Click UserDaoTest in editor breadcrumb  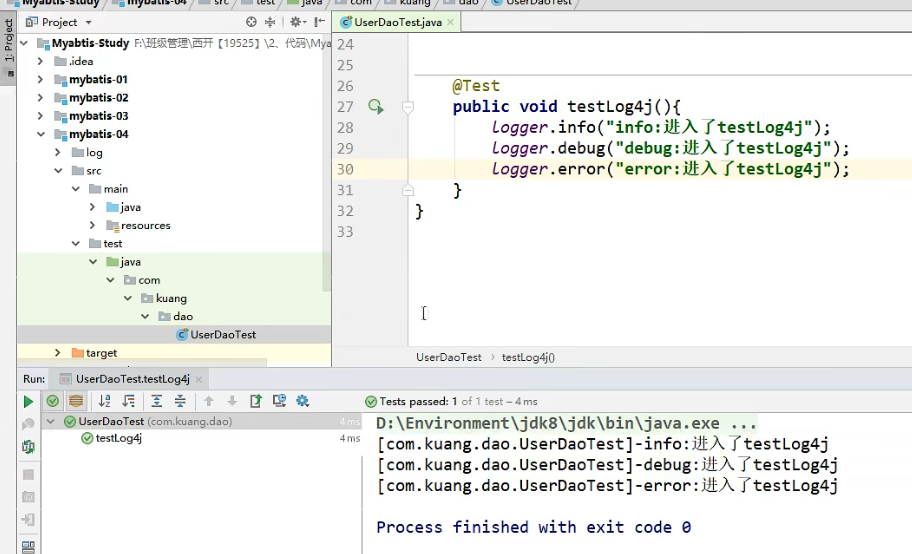[x=448, y=357]
